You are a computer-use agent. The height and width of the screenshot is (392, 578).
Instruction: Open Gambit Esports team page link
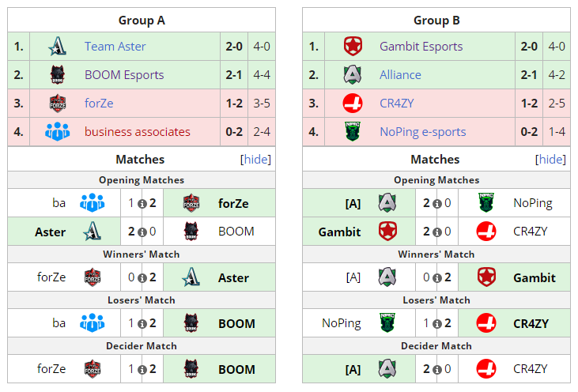(421, 47)
